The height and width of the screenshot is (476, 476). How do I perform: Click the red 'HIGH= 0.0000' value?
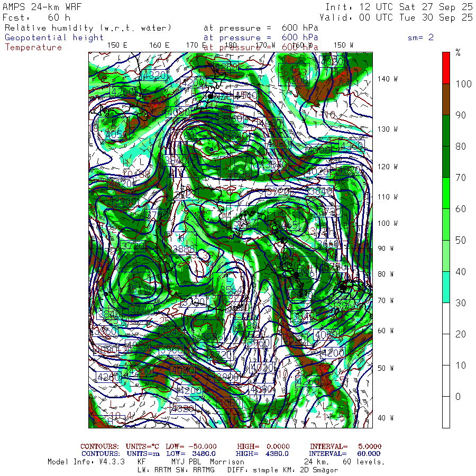click(x=263, y=446)
